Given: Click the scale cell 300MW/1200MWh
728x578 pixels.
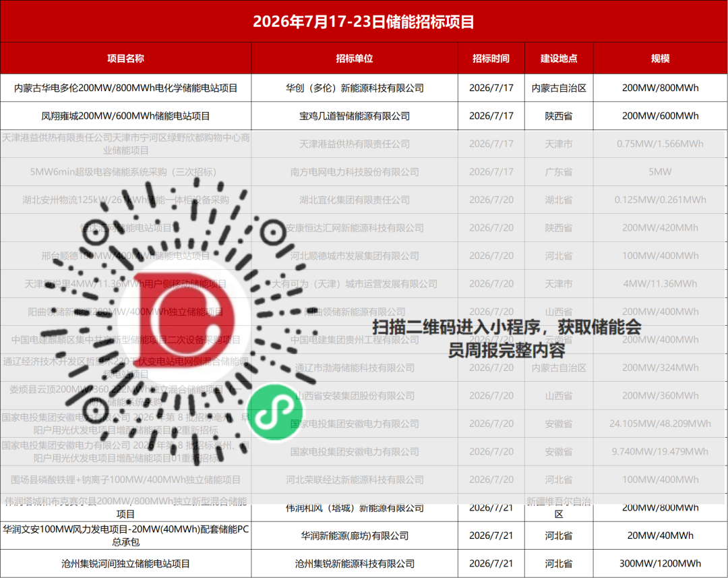Looking at the screenshot, I should (660, 564).
